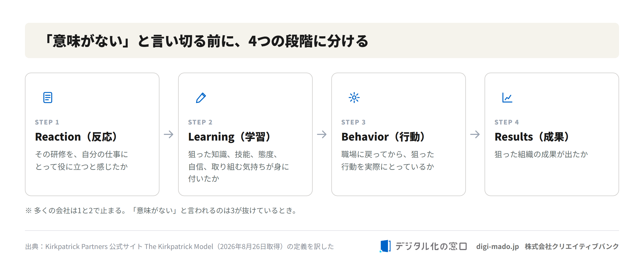Click the document icon in the Step 1 card
The image size is (644, 277).
(x=48, y=98)
